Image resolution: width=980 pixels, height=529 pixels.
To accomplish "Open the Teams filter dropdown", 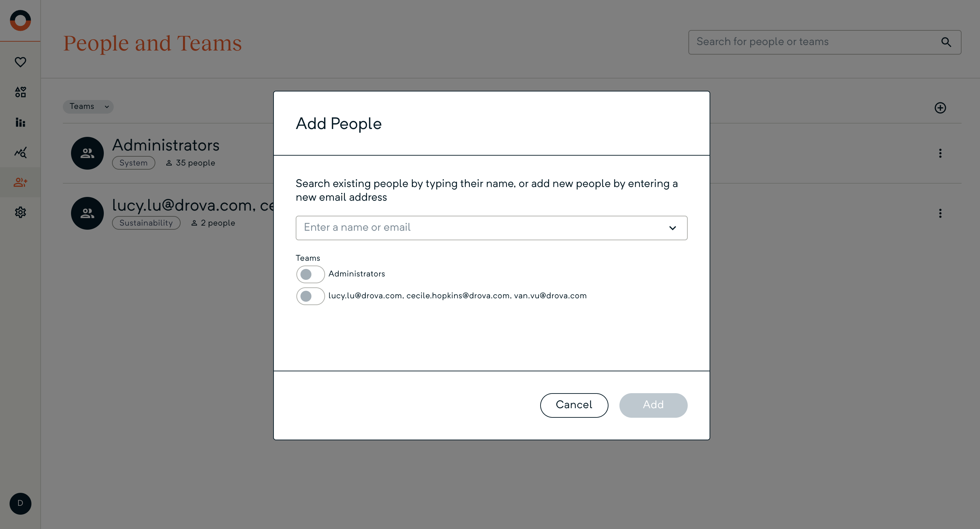I will click(x=88, y=106).
